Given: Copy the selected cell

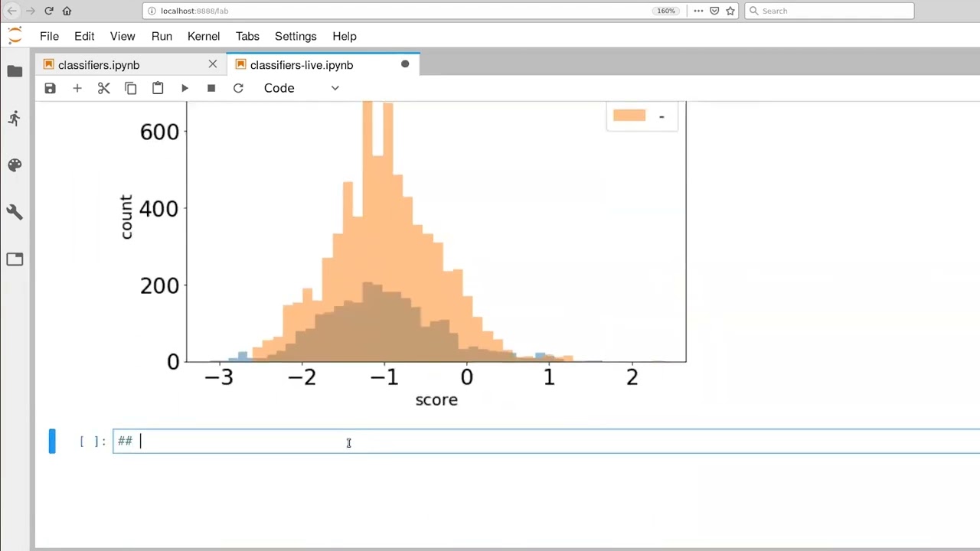Looking at the screenshot, I should 131,88.
